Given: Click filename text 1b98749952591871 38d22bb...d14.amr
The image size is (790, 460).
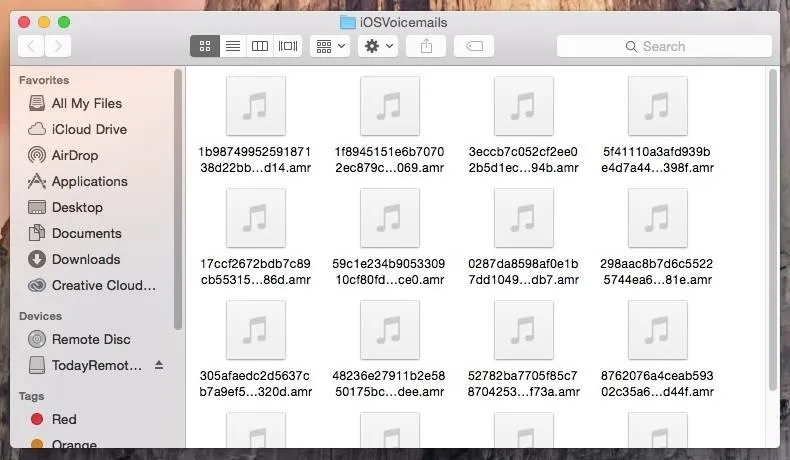Looking at the screenshot, I should (x=255, y=160).
